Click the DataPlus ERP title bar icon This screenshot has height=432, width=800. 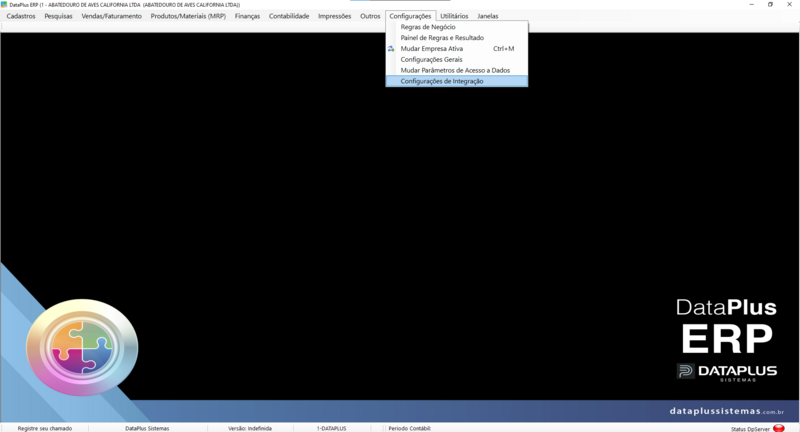pos(5,5)
